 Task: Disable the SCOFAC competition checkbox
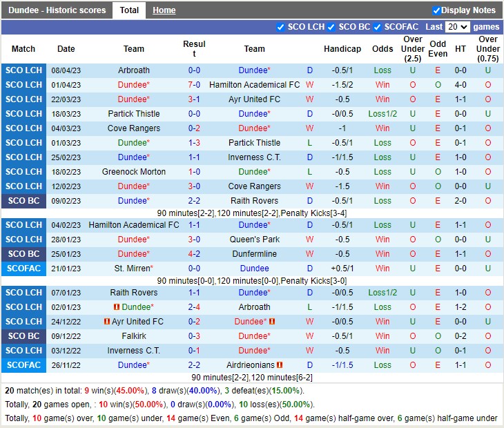377,27
